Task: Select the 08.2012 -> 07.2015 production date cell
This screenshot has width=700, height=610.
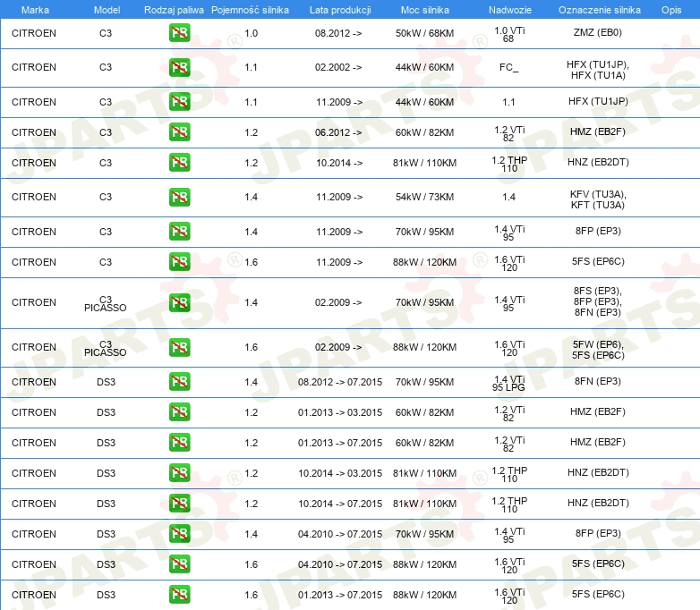Action: tap(339, 382)
